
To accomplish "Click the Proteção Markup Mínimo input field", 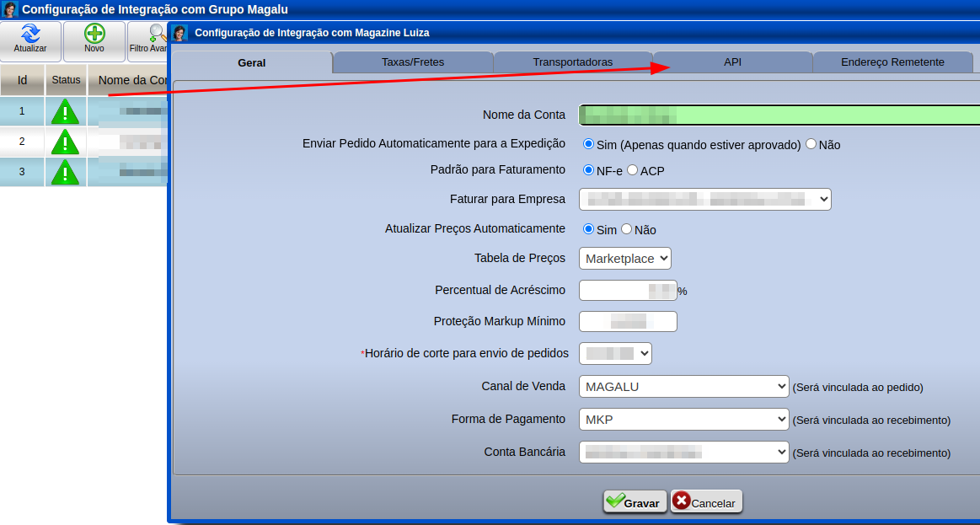I will (x=628, y=321).
